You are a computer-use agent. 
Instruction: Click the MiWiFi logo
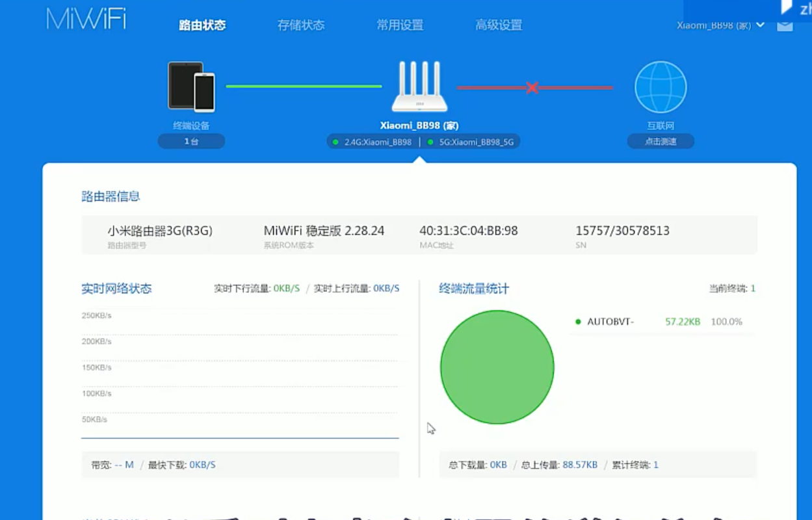tap(86, 19)
